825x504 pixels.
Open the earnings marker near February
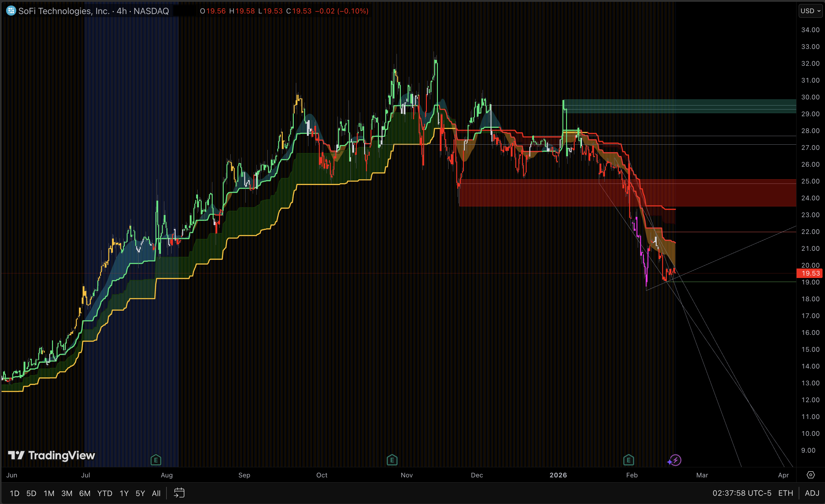point(629,460)
